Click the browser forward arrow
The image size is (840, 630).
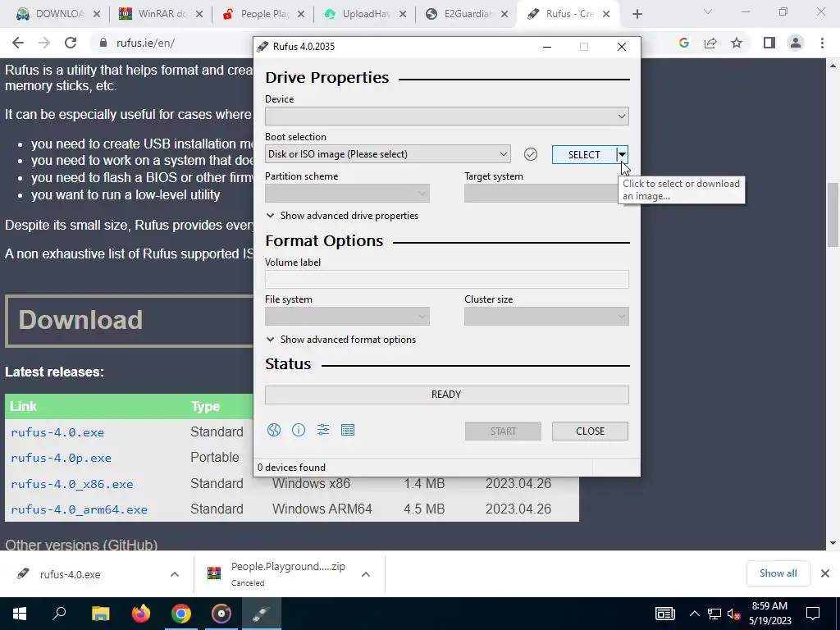[44, 43]
